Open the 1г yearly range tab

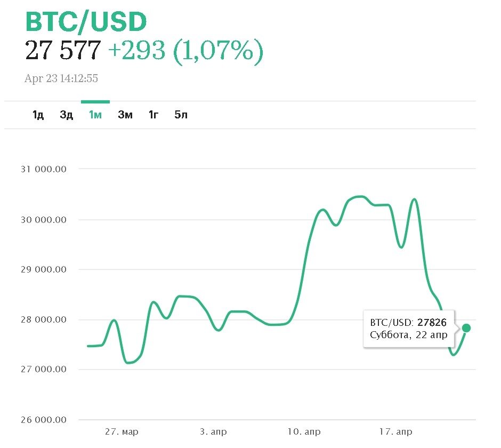tap(153, 115)
